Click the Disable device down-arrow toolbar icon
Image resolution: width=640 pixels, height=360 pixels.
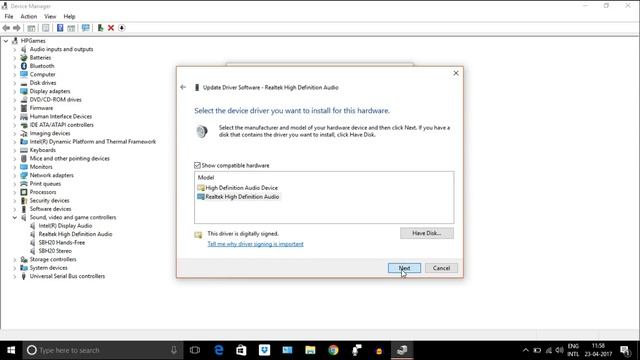pos(122,28)
